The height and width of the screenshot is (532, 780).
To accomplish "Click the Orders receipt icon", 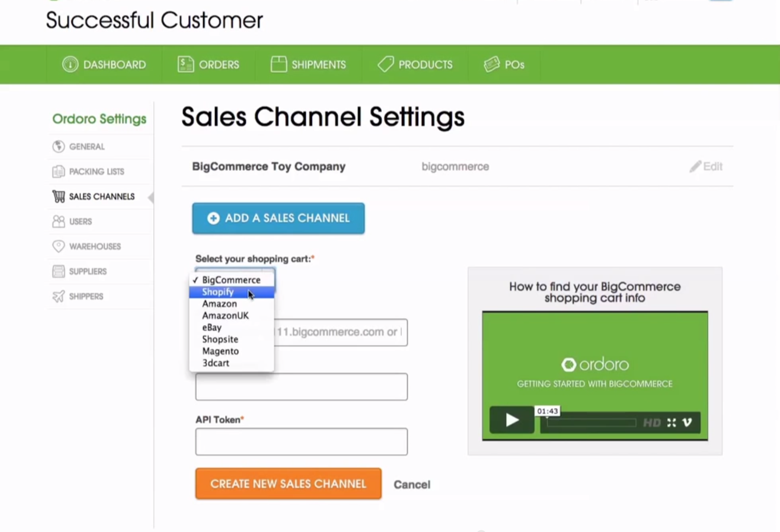I will click(x=185, y=64).
